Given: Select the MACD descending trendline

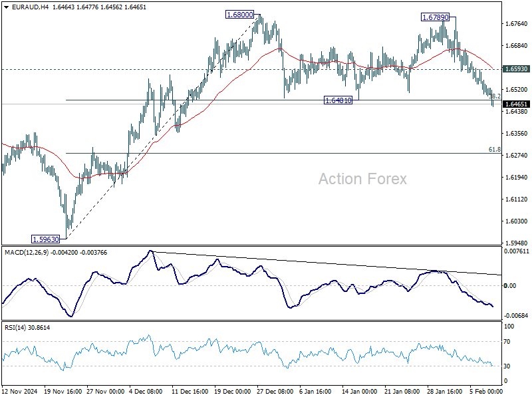Looking at the screenshot, I should click(x=326, y=263).
